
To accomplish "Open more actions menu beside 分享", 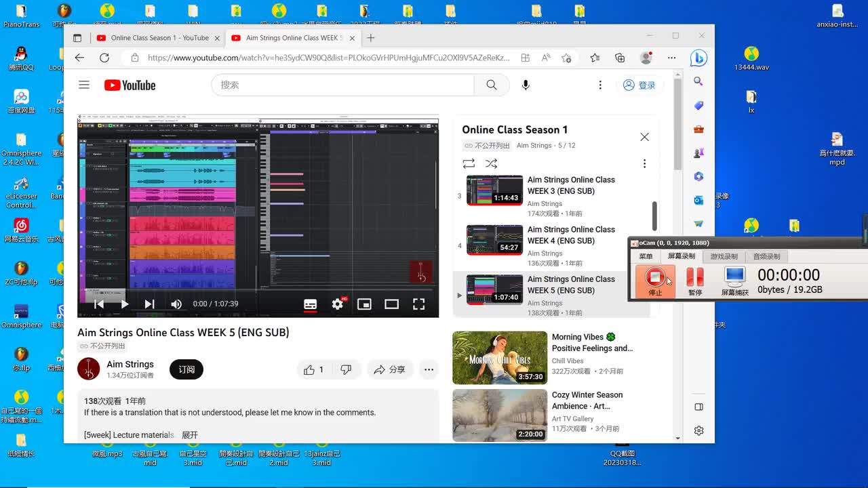I will tap(429, 369).
